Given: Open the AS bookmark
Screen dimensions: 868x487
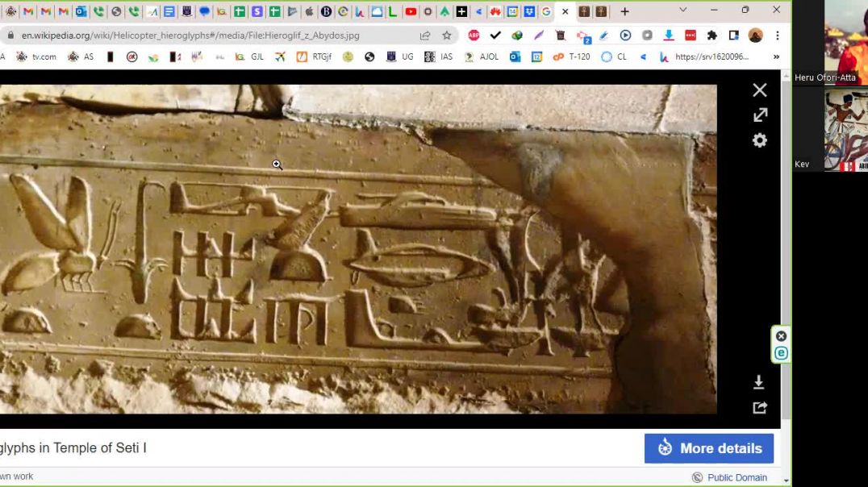Looking at the screenshot, I should click(x=81, y=56).
